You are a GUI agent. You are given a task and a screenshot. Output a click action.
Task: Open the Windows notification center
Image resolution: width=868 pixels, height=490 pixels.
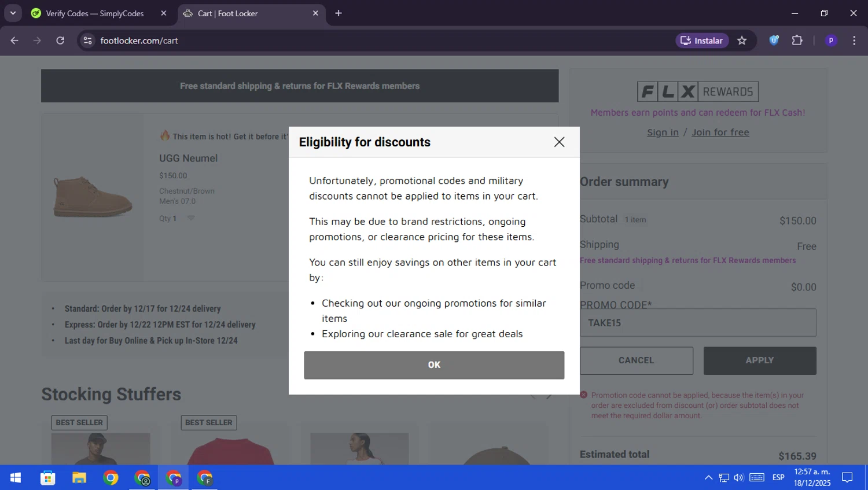[847, 478]
